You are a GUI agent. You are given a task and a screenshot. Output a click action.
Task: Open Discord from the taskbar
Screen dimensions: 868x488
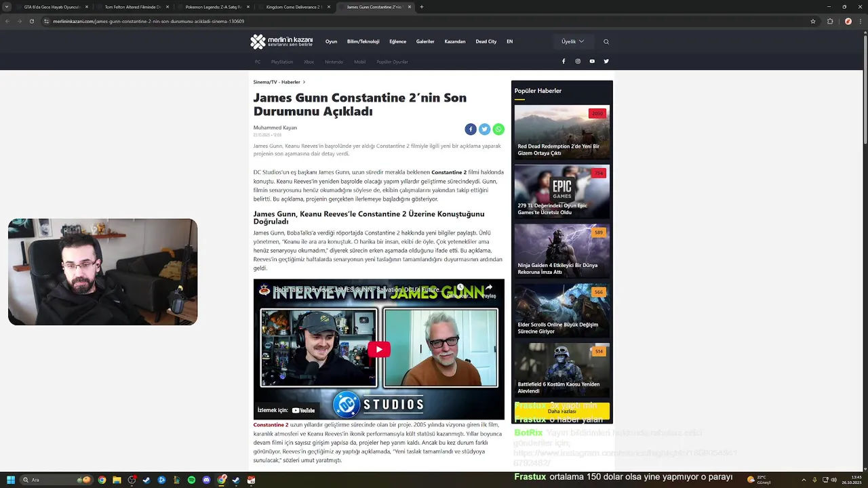click(x=206, y=480)
